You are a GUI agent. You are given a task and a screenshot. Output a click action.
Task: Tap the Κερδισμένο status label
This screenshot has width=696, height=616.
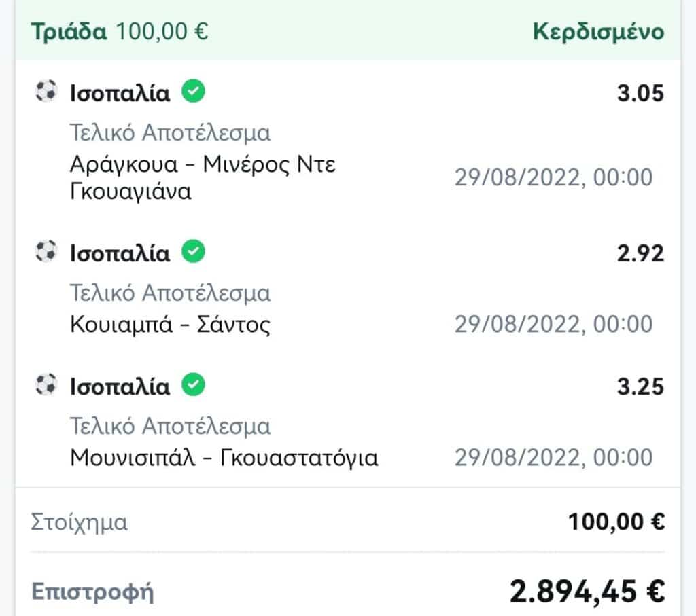click(x=598, y=32)
